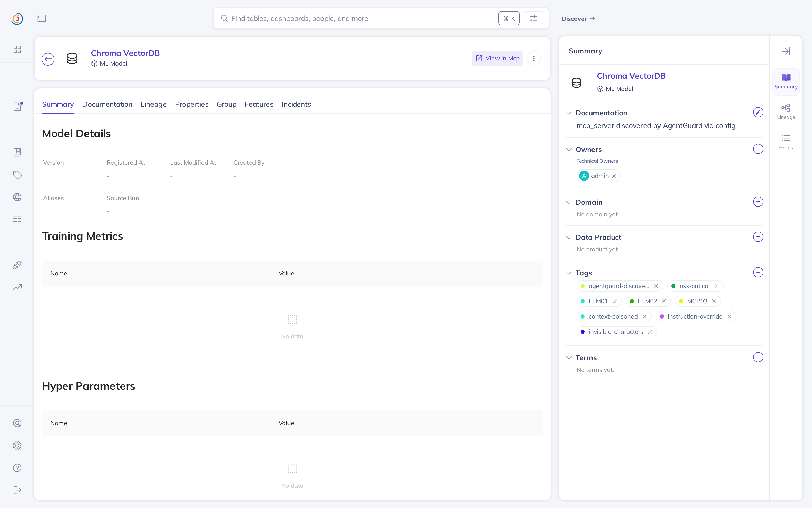This screenshot has height=508, width=812.
Task: Open the Properties tab
Action: pos(192,104)
